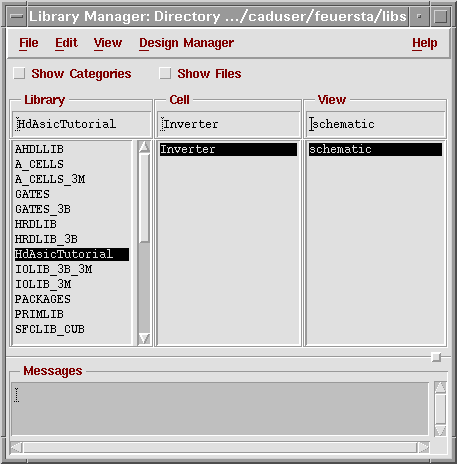Click the maximize square button in title bar

click(x=440, y=16)
